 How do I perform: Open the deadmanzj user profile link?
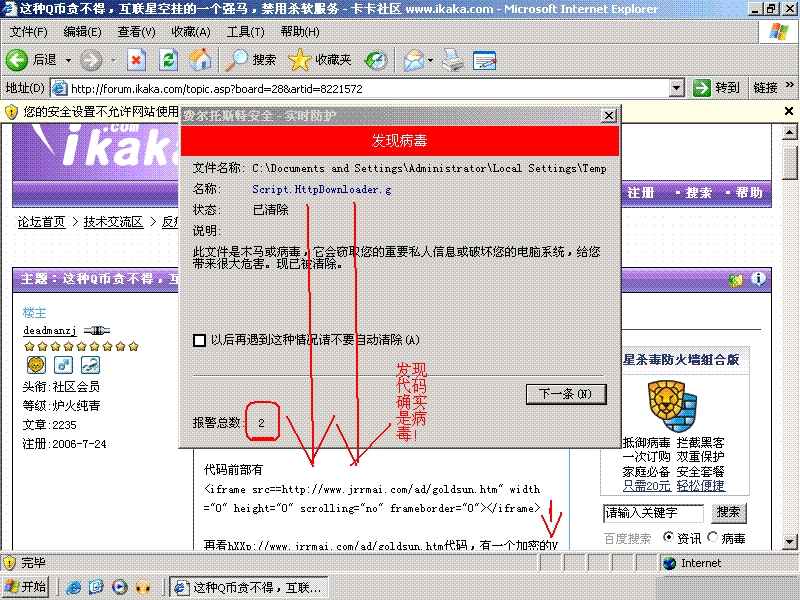[50, 331]
